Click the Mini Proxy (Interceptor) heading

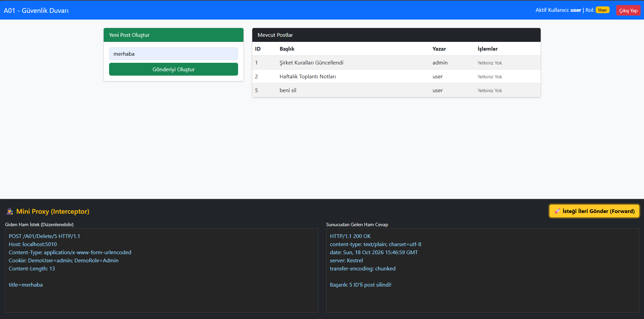pyautogui.click(x=53, y=212)
